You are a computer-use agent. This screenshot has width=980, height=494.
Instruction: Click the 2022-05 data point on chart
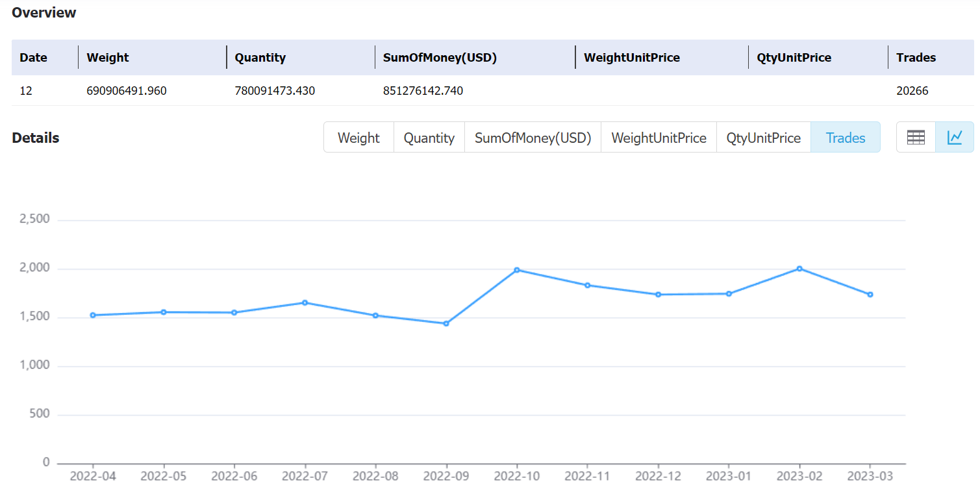click(164, 312)
